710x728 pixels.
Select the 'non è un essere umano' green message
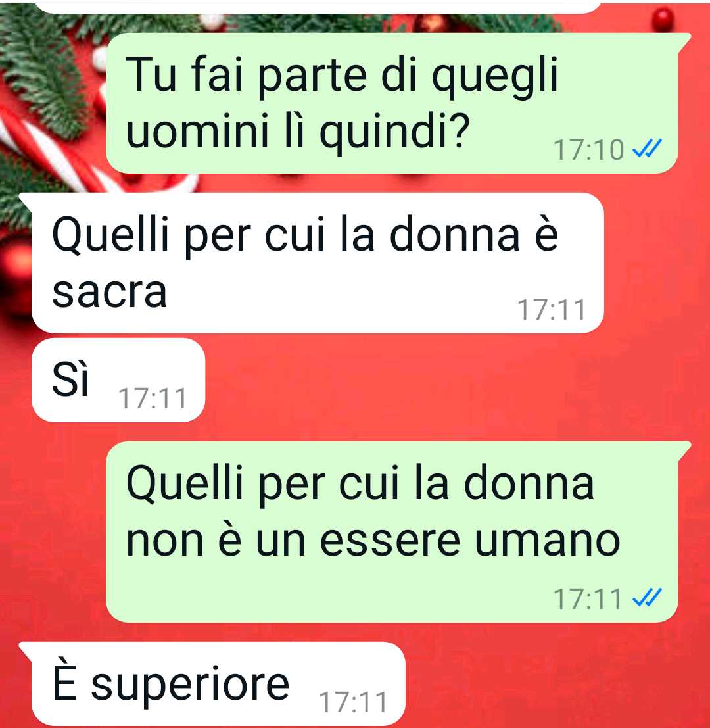coord(392,531)
